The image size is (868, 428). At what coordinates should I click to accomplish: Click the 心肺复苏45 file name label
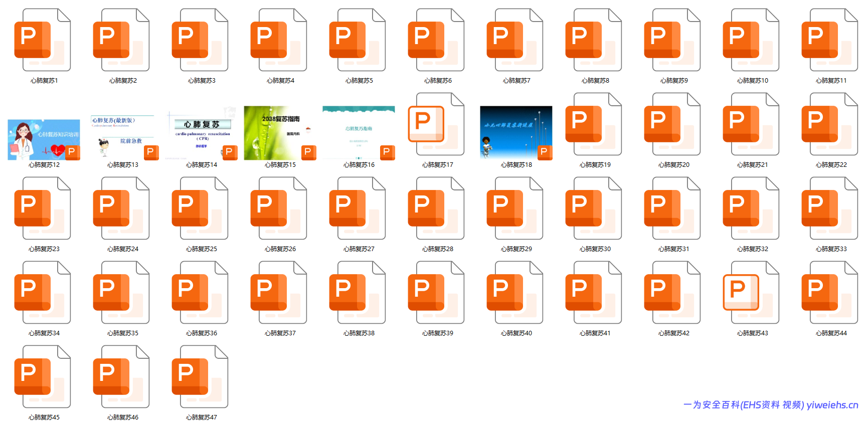44,417
